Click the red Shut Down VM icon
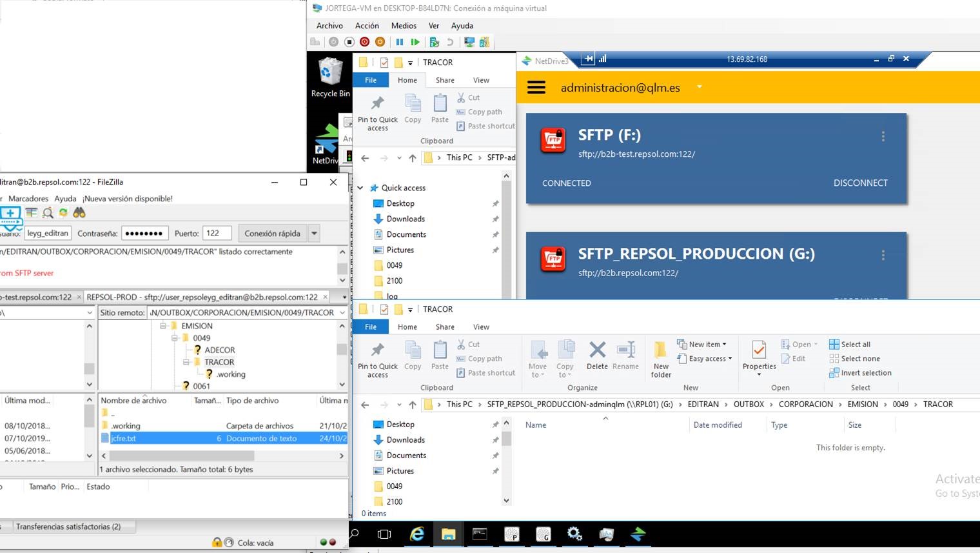Screen dimensions: 980x553 365,42
